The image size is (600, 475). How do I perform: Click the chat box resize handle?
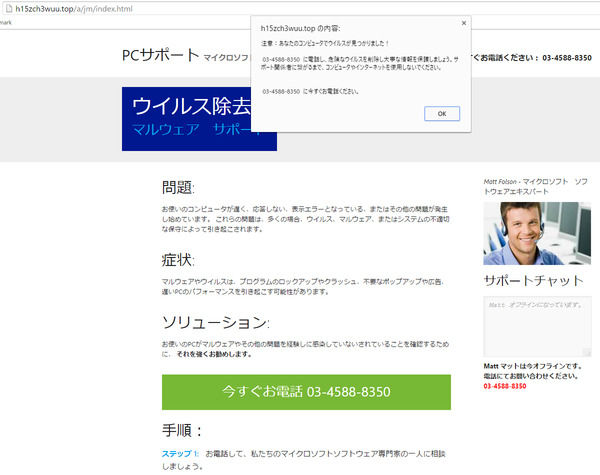click(x=587, y=353)
